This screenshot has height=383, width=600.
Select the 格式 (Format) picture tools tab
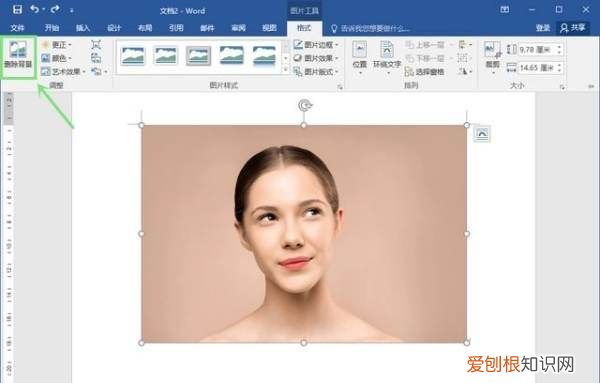[x=304, y=28]
